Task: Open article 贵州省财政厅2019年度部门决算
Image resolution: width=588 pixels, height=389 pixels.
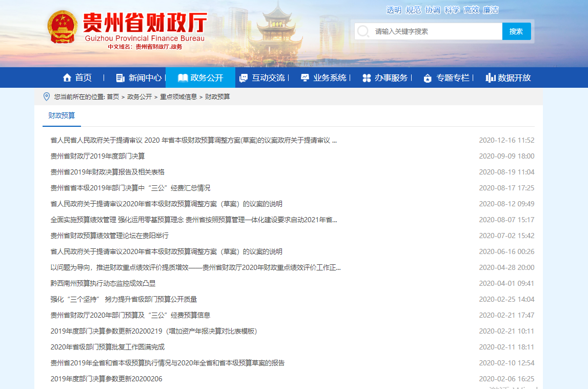Action: [x=97, y=156]
